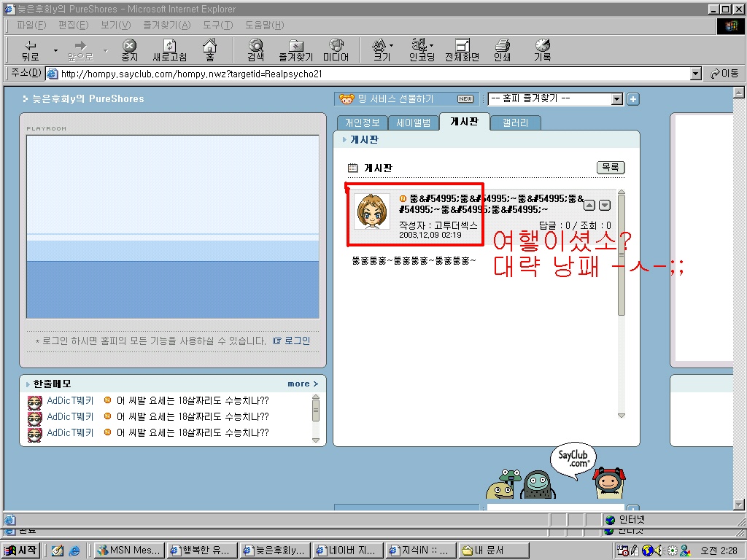Click the post's down arrow button
747x560 pixels.
(x=604, y=206)
